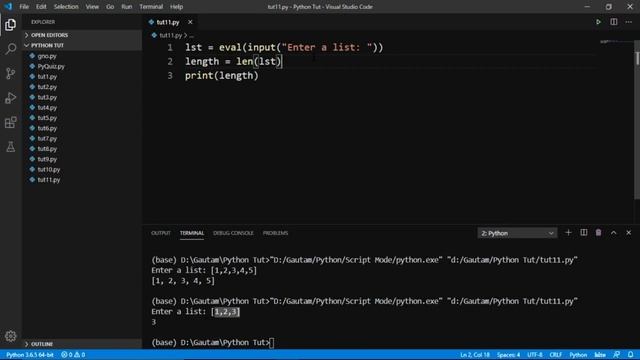This screenshot has width=640, height=360.
Task: Switch to the Debug Console tab
Action: (233, 233)
